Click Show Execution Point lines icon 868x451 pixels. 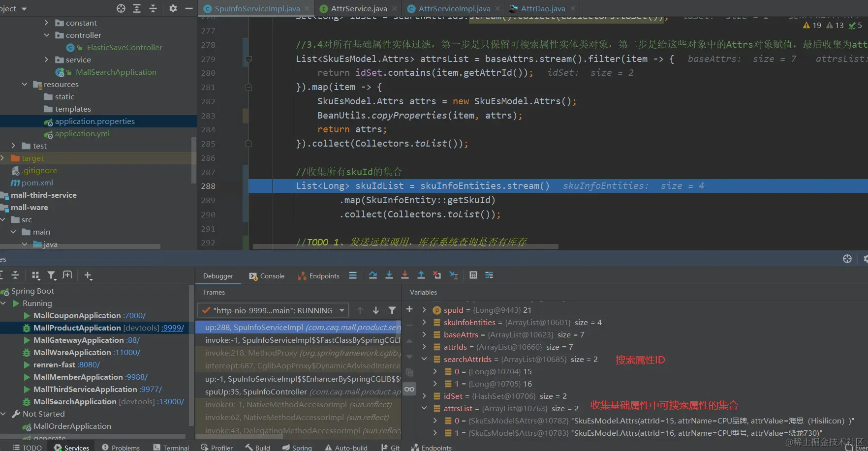pos(353,275)
